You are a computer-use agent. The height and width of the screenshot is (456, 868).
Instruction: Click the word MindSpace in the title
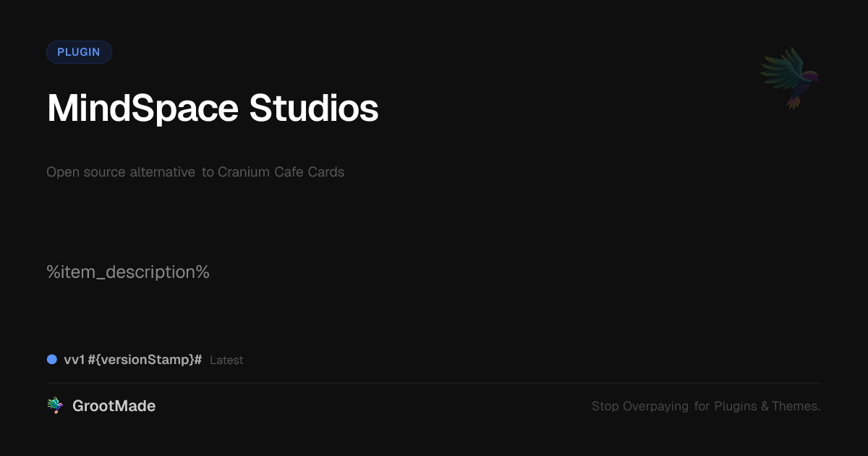click(x=142, y=109)
